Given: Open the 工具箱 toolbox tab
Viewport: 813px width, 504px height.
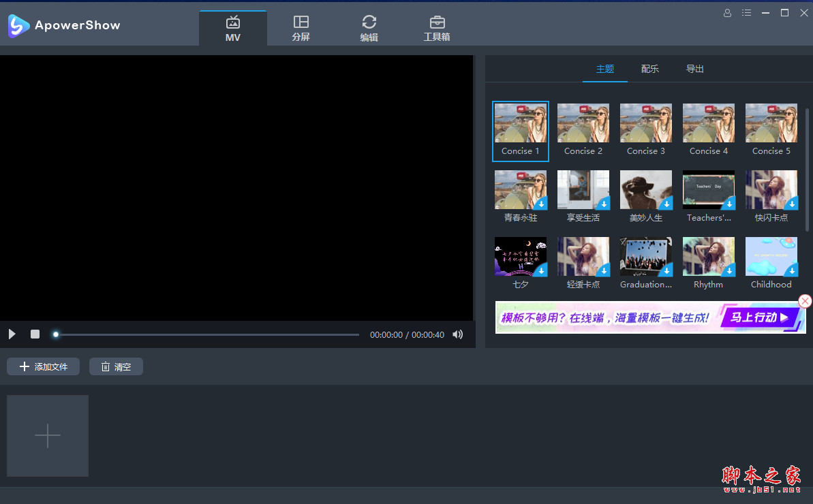Looking at the screenshot, I should click(x=437, y=29).
